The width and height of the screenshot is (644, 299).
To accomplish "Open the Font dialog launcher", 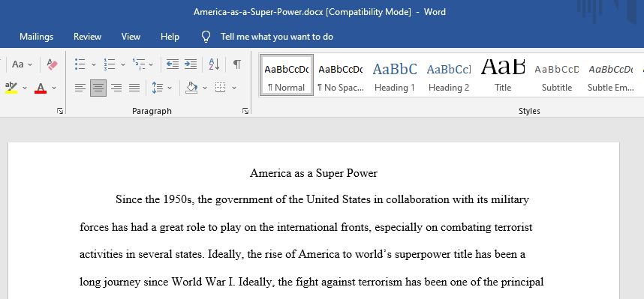I will tap(60, 111).
